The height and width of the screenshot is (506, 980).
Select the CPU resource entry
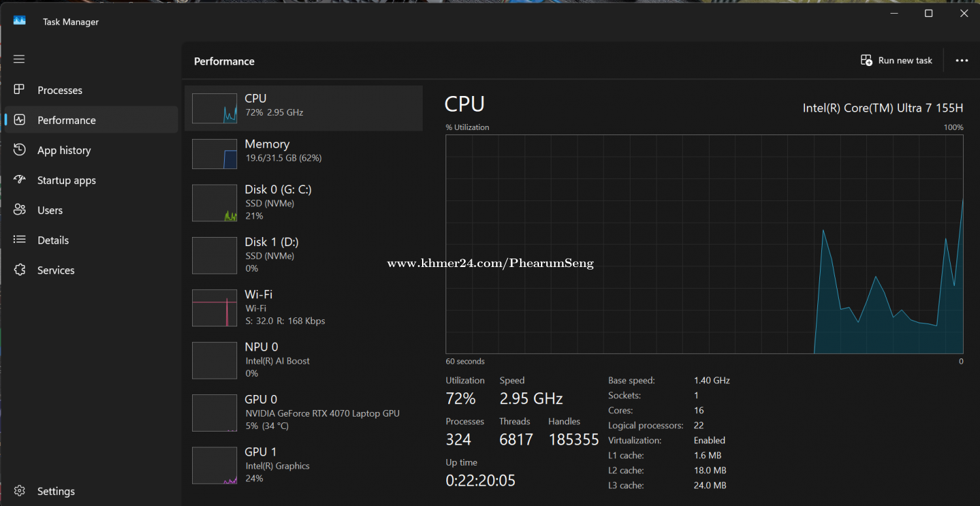pos(304,108)
